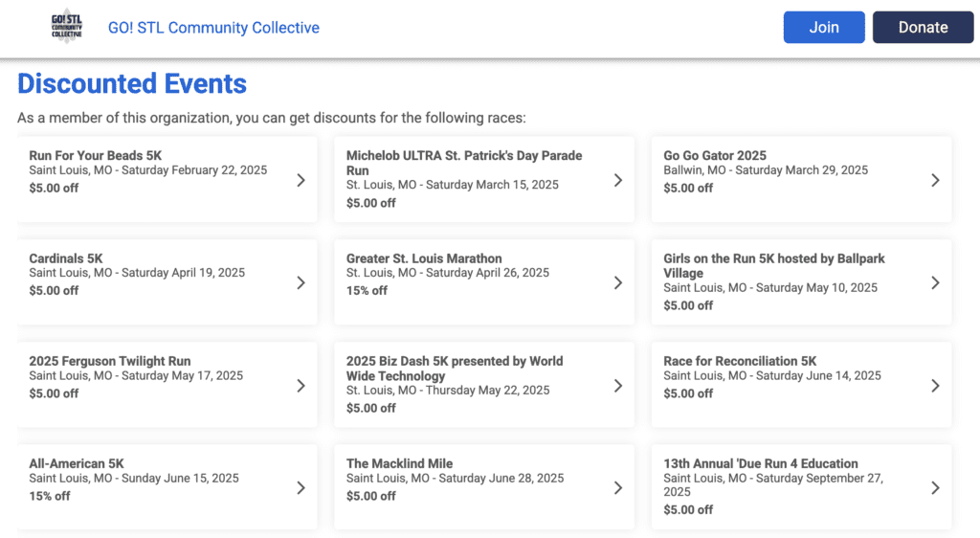Image resolution: width=980 pixels, height=538 pixels.
Task: Click the Go Go Gator 2025 title
Action: point(714,156)
